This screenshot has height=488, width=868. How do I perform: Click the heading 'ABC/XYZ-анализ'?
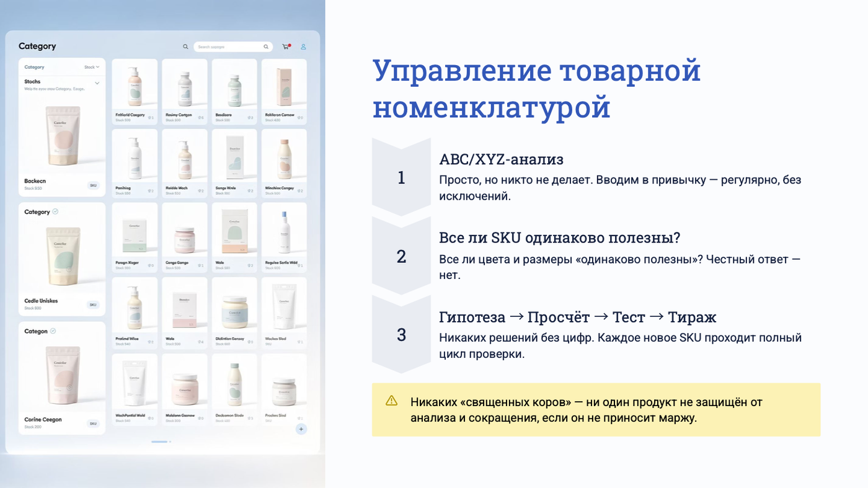[x=501, y=159]
